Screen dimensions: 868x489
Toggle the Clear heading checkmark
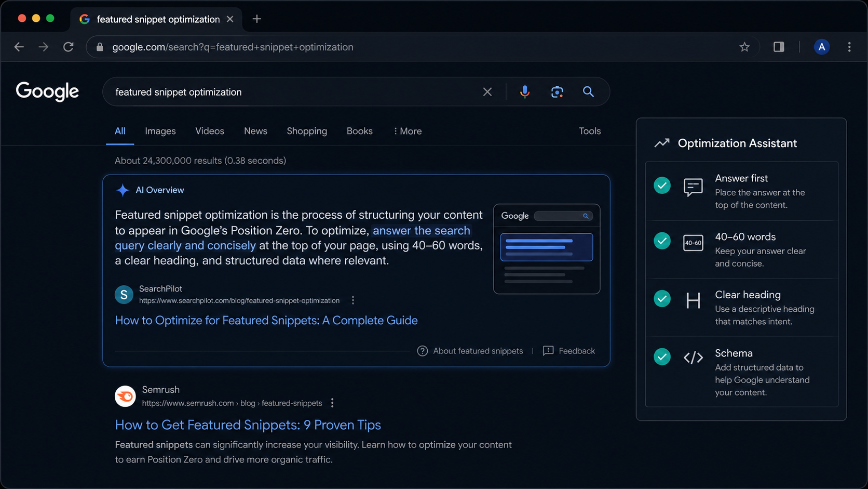662,299
